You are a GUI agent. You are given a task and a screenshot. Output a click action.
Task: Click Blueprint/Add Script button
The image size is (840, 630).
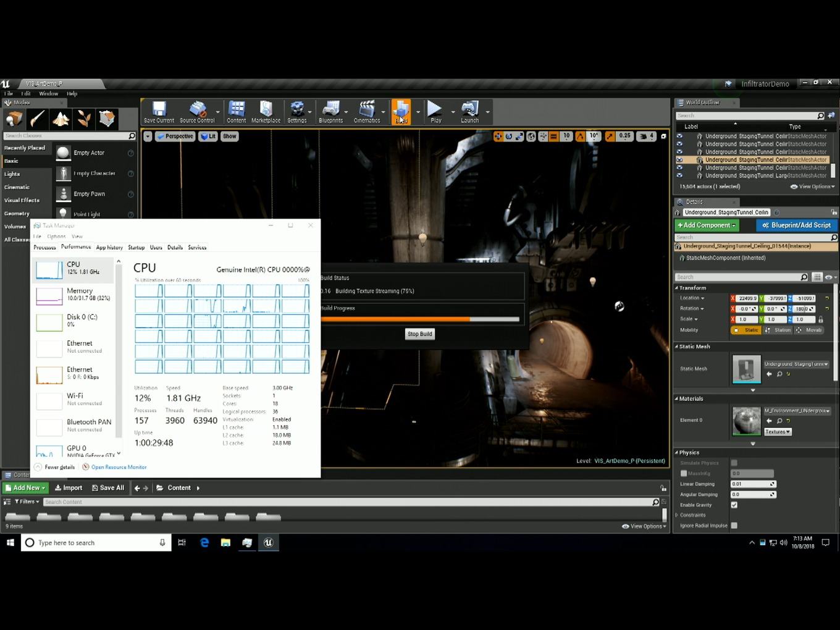point(797,225)
